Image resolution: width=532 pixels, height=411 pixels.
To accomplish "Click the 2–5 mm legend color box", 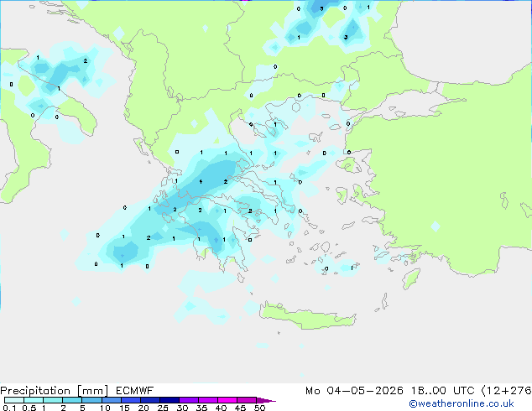I will [72, 400].
